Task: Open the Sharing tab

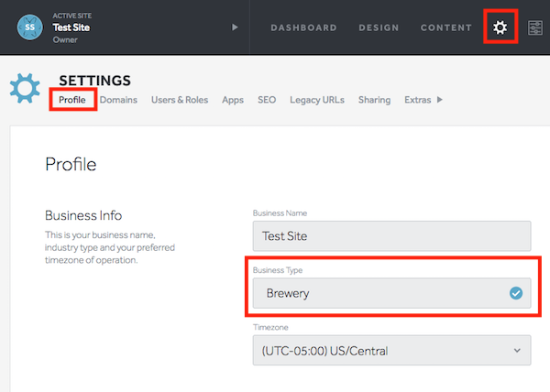Action: pyautogui.click(x=374, y=100)
